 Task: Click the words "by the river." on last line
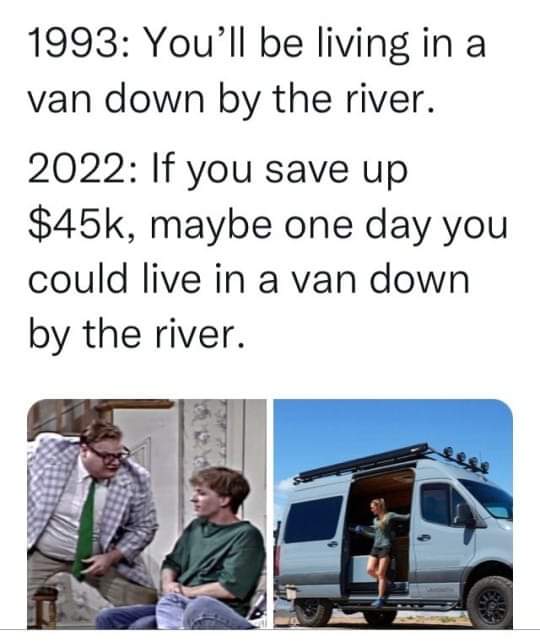point(137,336)
